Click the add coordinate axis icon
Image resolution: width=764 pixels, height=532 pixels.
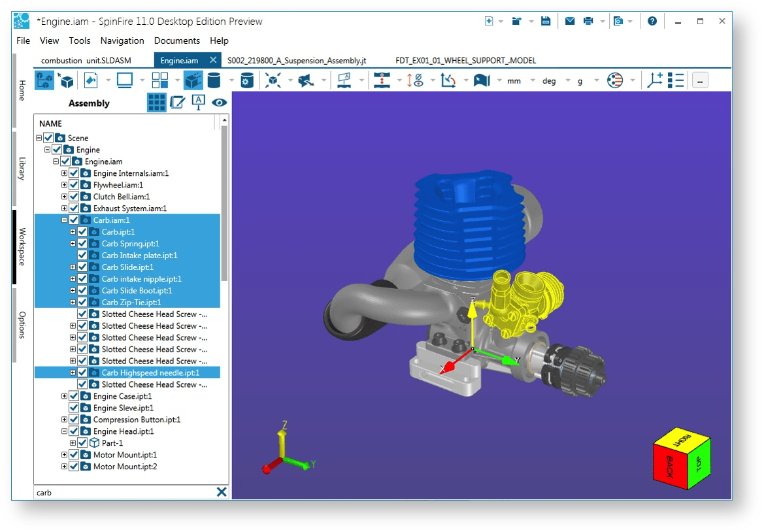[654, 80]
